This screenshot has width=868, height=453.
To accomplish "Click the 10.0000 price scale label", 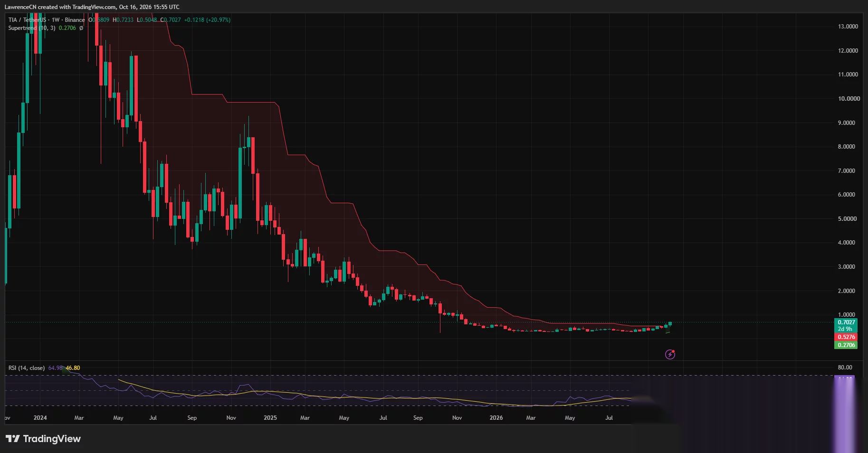I will click(849, 99).
